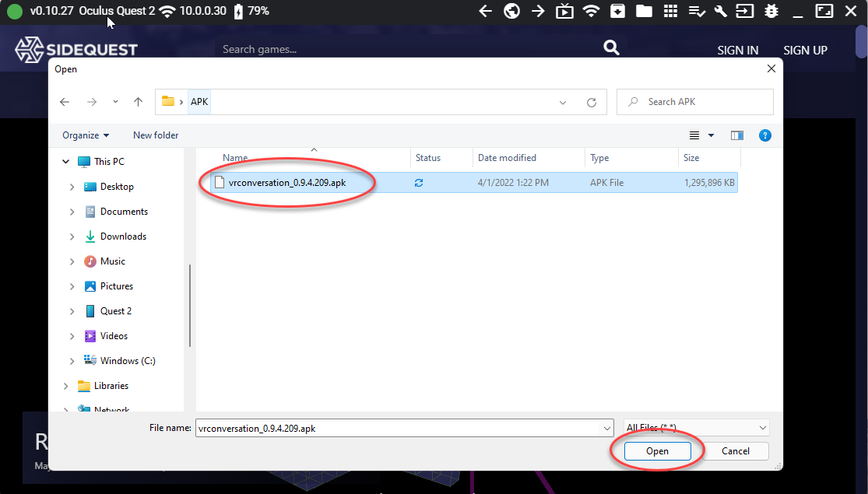The width and height of the screenshot is (868, 494).
Task: Click the green connection status dot
Action: (x=15, y=11)
